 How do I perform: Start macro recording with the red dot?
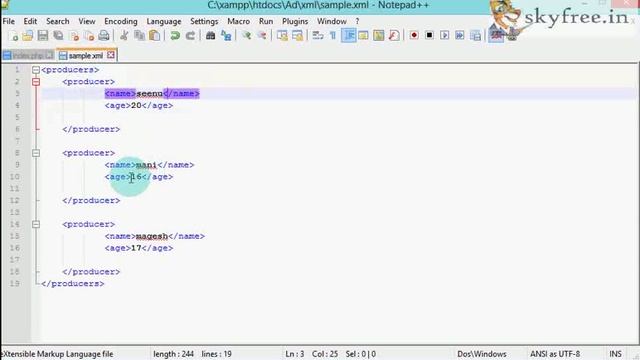[x=414, y=36]
